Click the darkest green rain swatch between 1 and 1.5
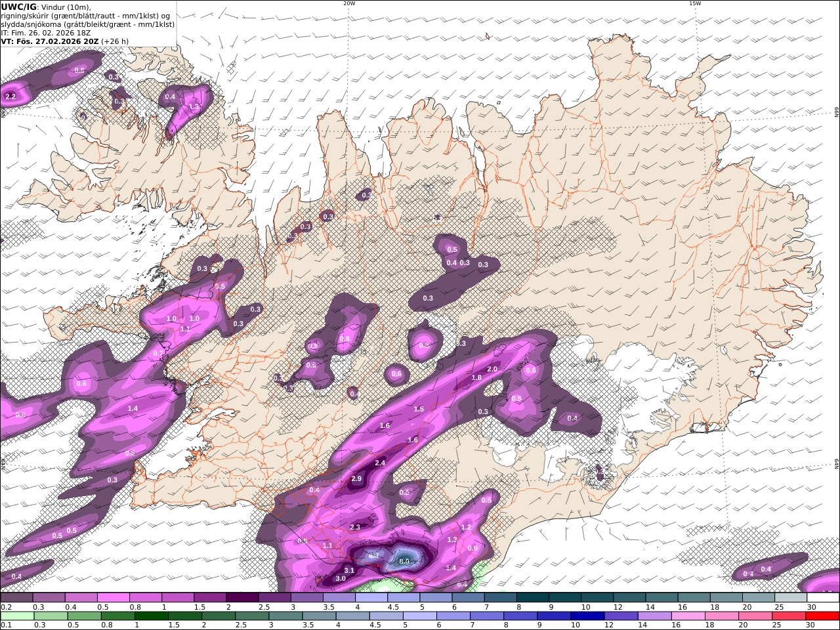The width and height of the screenshot is (840, 630). [x=152, y=616]
